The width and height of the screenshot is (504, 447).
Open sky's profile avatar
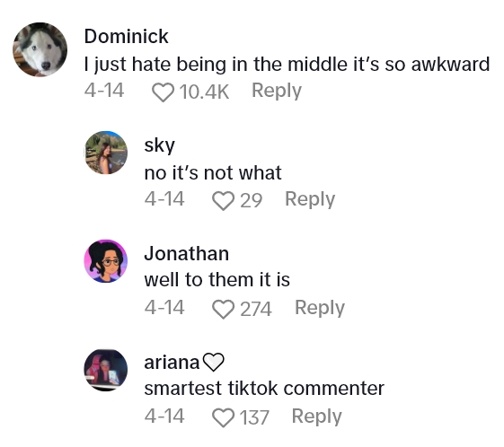106,153
